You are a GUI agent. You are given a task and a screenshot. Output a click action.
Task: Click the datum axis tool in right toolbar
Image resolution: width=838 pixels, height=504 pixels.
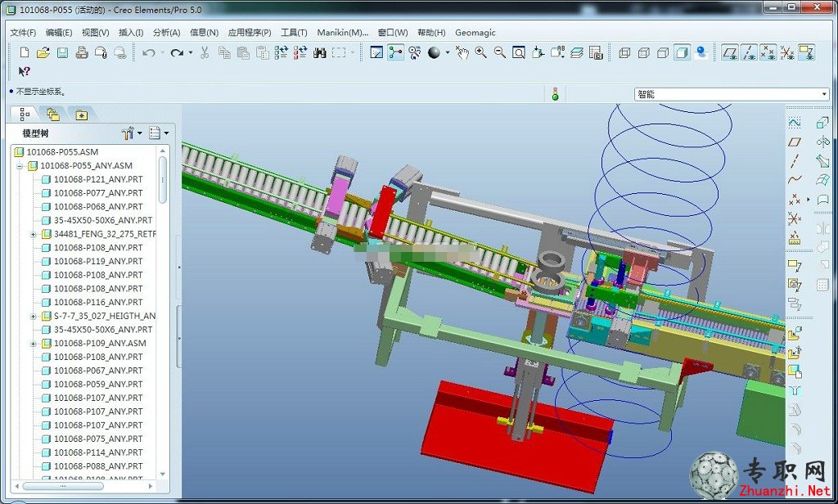[795, 161]
